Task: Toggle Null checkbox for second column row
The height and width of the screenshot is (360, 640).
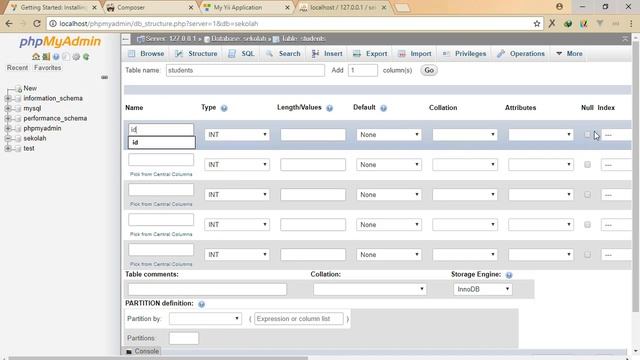Action: point(587,164)
